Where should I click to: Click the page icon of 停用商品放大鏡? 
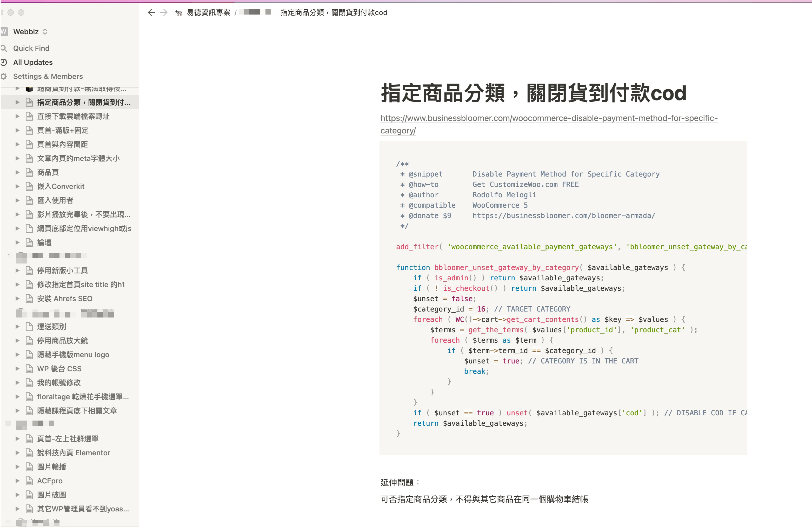point(29,341)
